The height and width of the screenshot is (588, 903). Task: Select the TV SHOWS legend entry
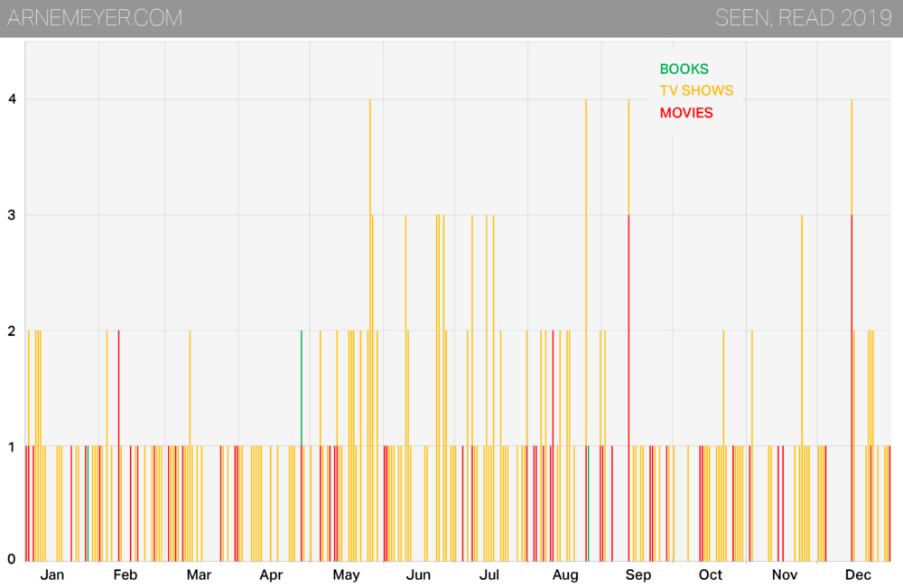point(697,90)
